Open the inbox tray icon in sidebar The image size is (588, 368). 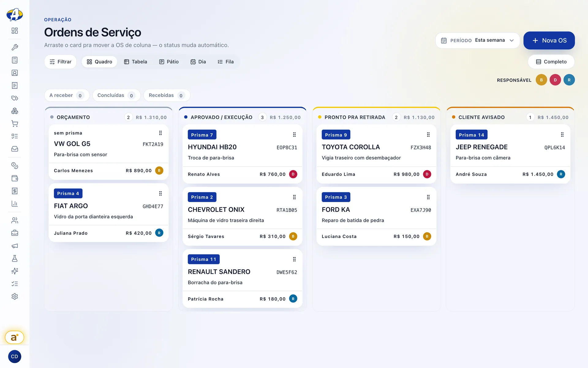pos(14,149)
